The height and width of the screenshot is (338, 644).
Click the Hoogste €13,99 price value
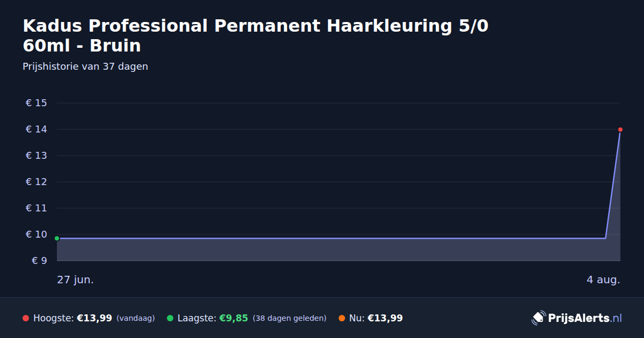94,318
